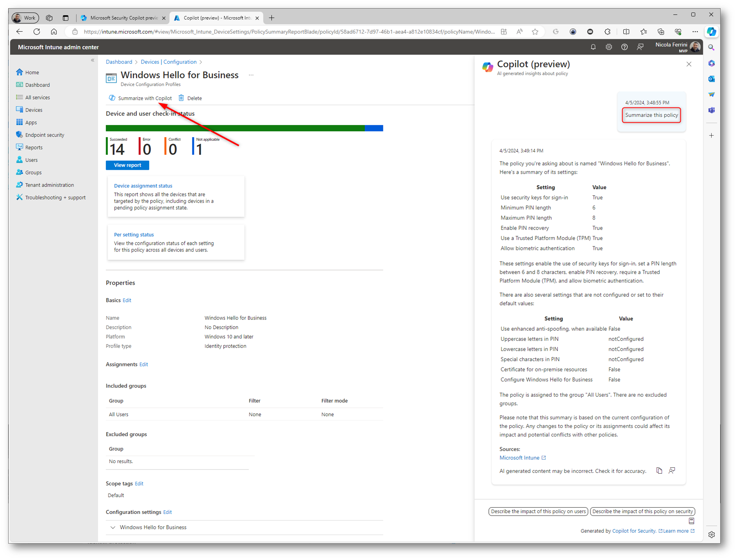Viewport: 737px width, 560px height.
Task: Open the Work profile menu
Action: pyautogui.click(x=25, y=18)
